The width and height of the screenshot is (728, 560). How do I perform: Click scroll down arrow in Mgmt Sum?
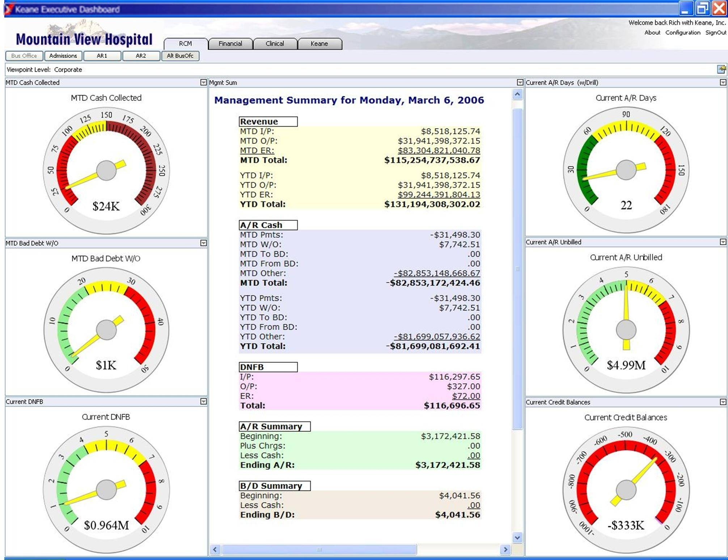[x=517, y=538]
